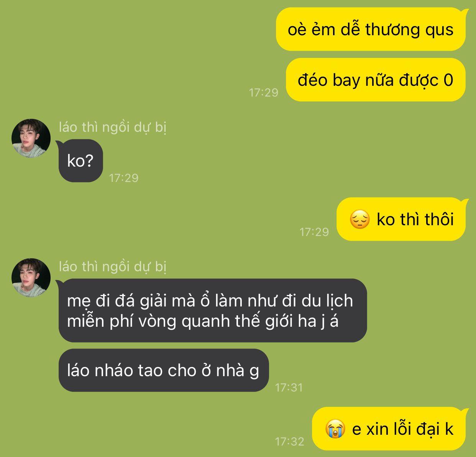Select the sender name above the "ko?" bubble
Screen dimensions: 476x457
coord(113,127)
